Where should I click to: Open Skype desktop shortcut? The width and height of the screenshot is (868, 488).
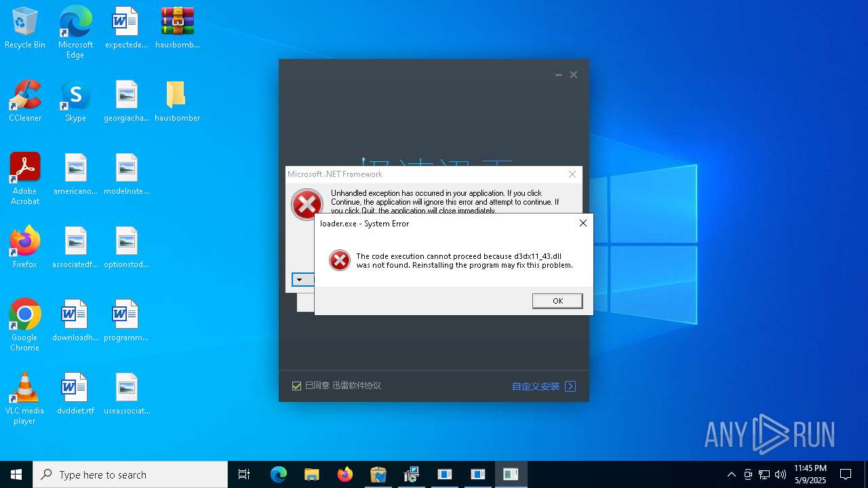pos(75,102)
